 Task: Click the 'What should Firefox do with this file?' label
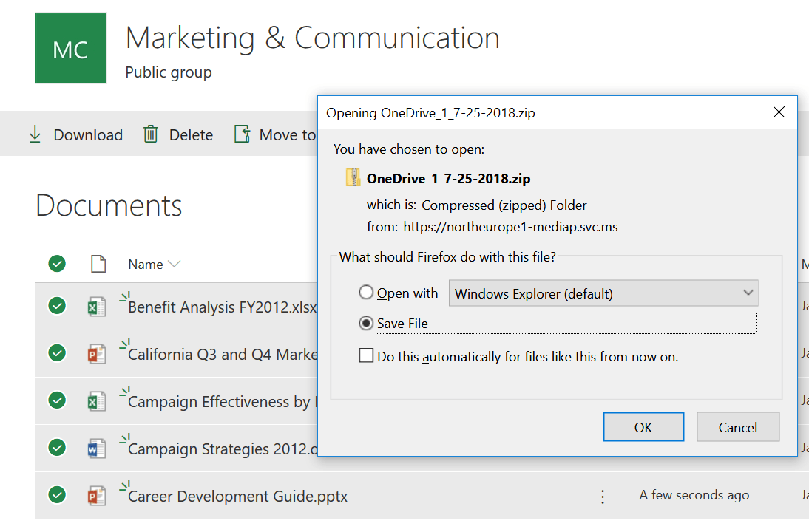coord(447,256)
